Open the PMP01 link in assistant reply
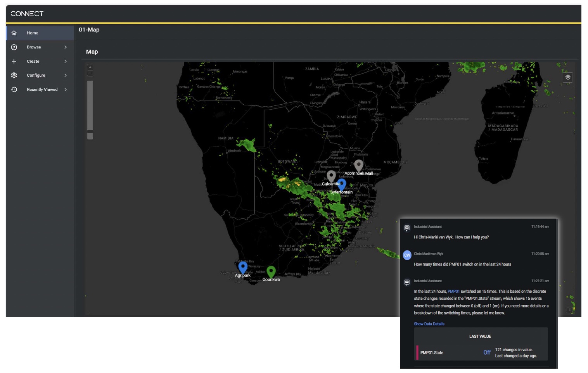Screen dimensions: 588x373 (x=453, y=292)
